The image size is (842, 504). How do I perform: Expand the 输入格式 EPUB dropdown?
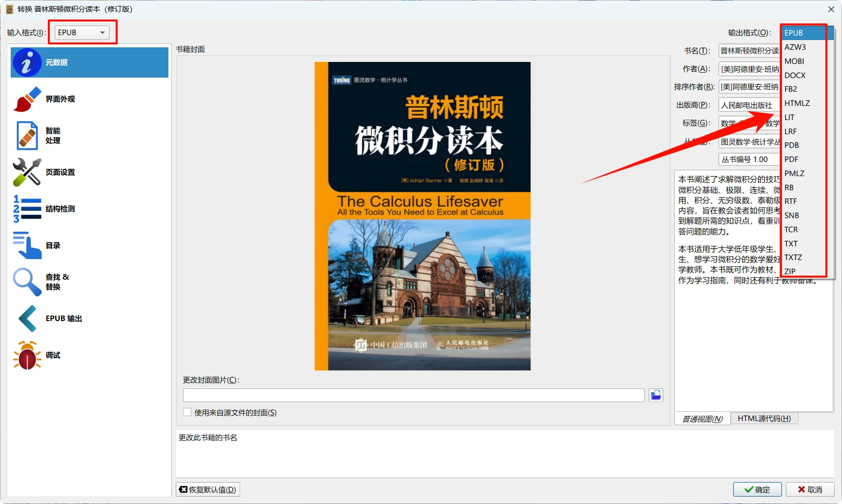coord(82,33)
